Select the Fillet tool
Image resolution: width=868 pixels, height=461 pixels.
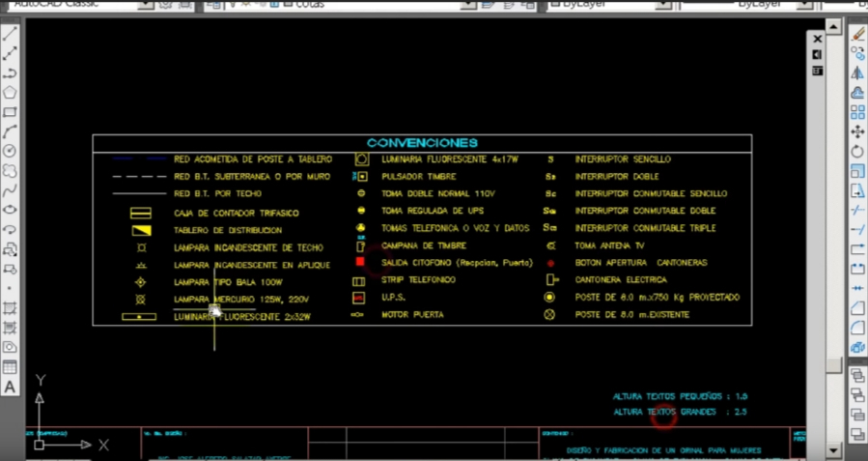pos(857,328)
